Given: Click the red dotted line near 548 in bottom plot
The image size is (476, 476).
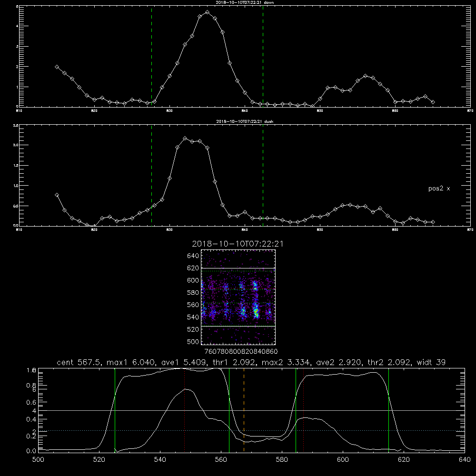Looking at the screenshot, I should pos(184,410).
